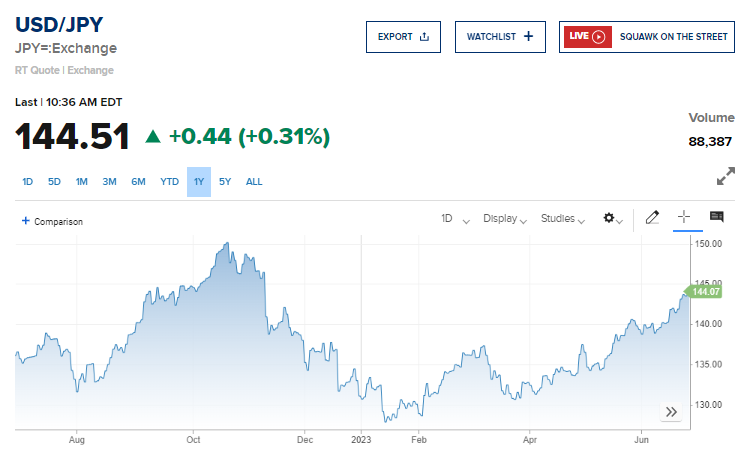
Task: Open the chart comments panel icon
Action: [717, 217]
